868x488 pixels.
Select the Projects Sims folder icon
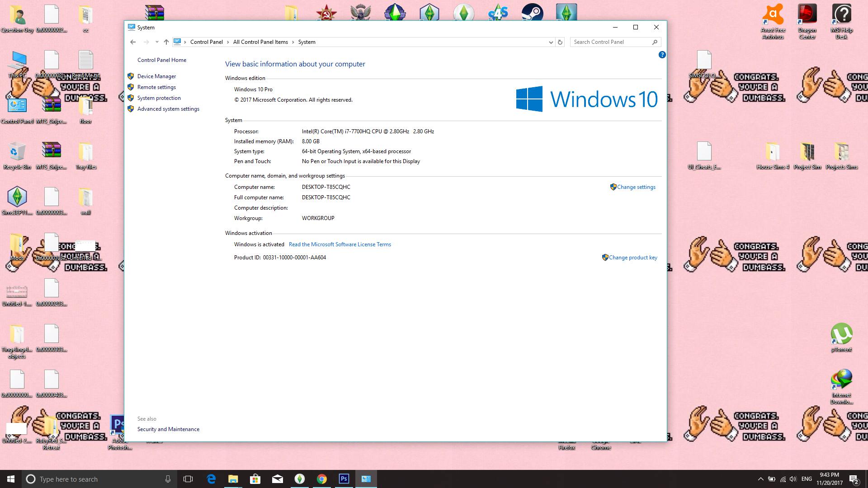842,156
